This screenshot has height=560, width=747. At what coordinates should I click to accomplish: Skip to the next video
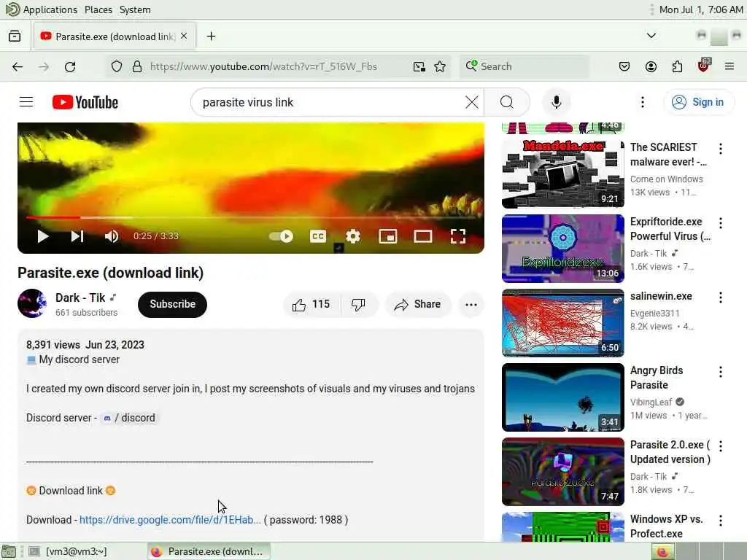pos(77,236)
